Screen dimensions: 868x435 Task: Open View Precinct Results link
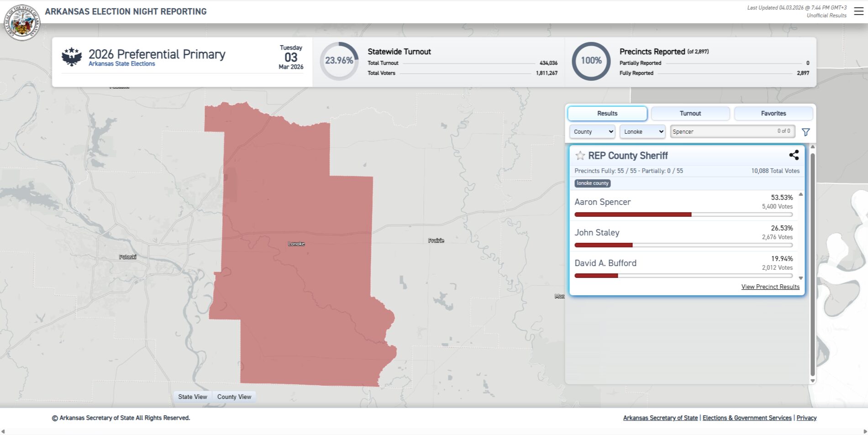tap(770, 287)
